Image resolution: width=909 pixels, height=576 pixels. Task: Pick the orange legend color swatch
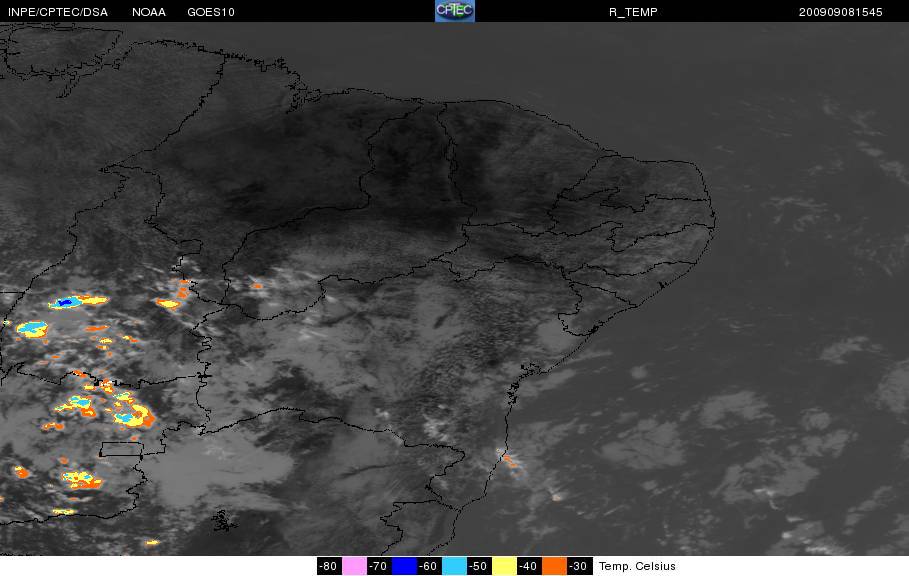pos(554,566)
